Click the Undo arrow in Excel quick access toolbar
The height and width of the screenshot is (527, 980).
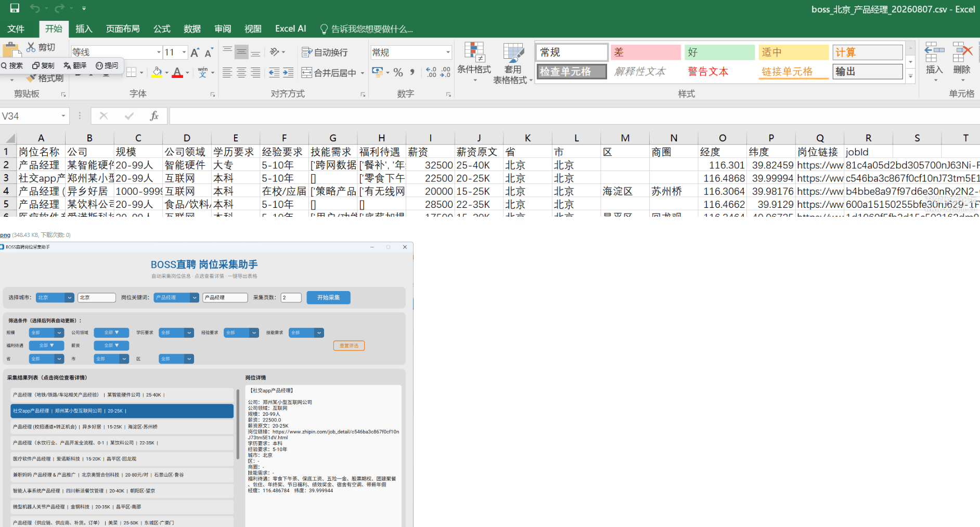coord(35,8)
